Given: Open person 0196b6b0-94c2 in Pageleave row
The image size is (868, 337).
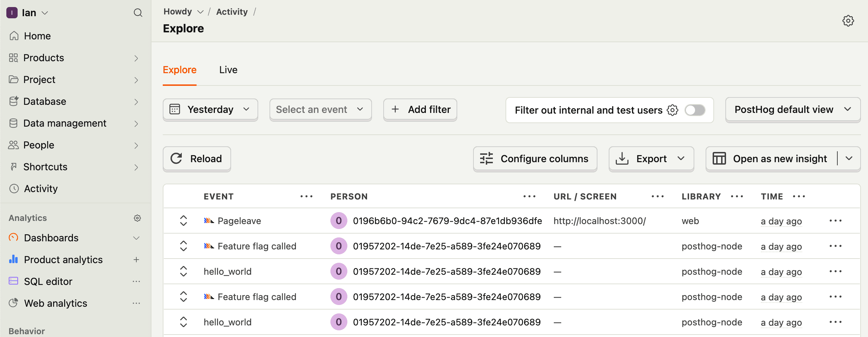Looking at the screenshot, I should tap(447, 221).
